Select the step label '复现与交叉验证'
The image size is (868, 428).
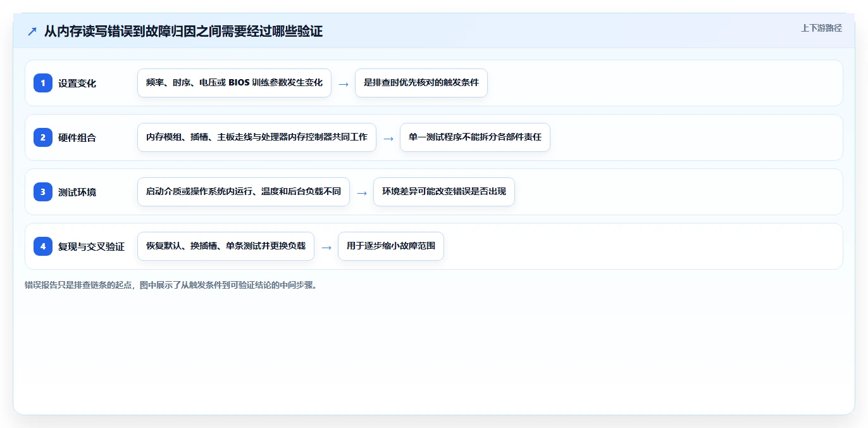[x=91, y=246]
